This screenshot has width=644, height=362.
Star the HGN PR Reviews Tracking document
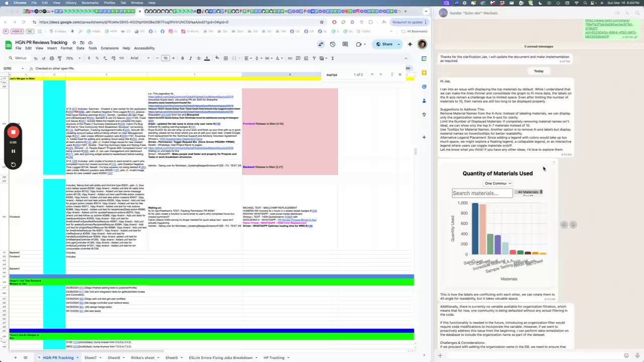coord(74,43)
